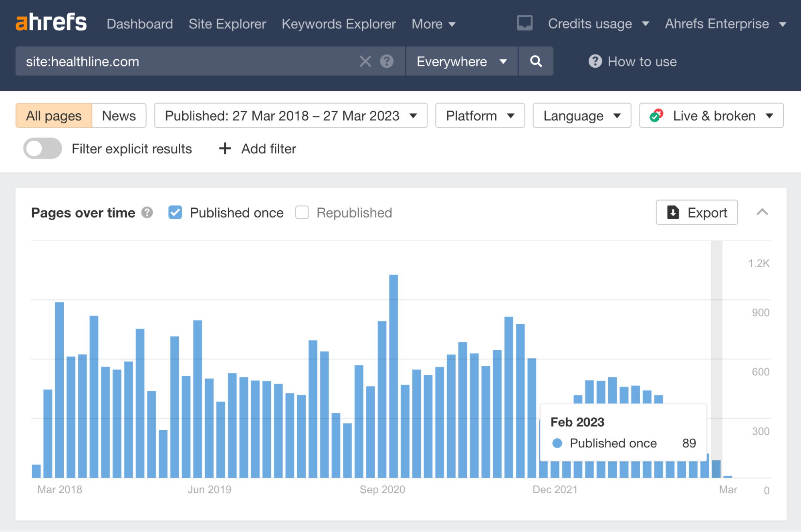The image size is (801, 532).
Task: Open the Everywhere scope dropdown
Action: [x=461, y=61]
